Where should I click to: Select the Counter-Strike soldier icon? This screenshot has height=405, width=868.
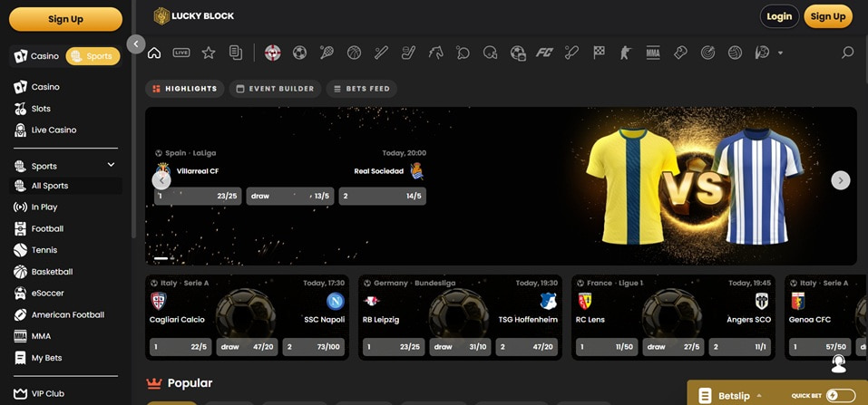point(626,53)
